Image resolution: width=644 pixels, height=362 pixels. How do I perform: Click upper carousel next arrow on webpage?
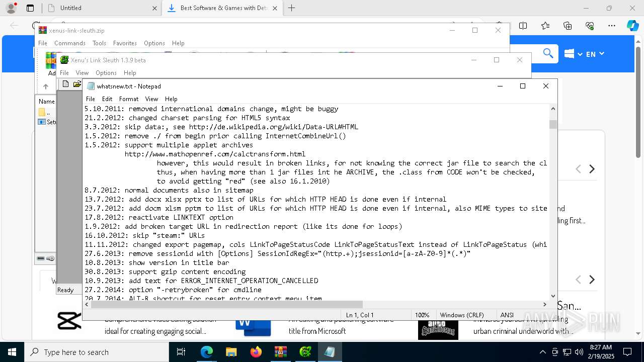pyautogui.click(x=592, y=169)
